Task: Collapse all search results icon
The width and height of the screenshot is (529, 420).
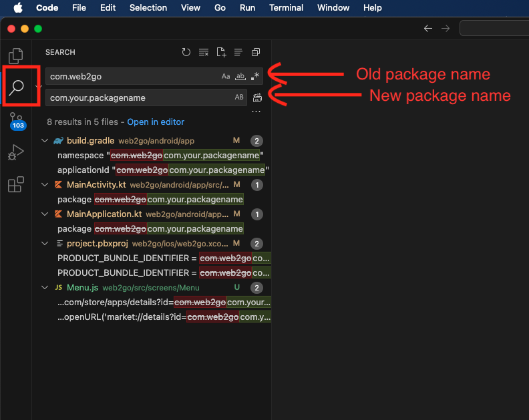Action: tap(256, 52)
